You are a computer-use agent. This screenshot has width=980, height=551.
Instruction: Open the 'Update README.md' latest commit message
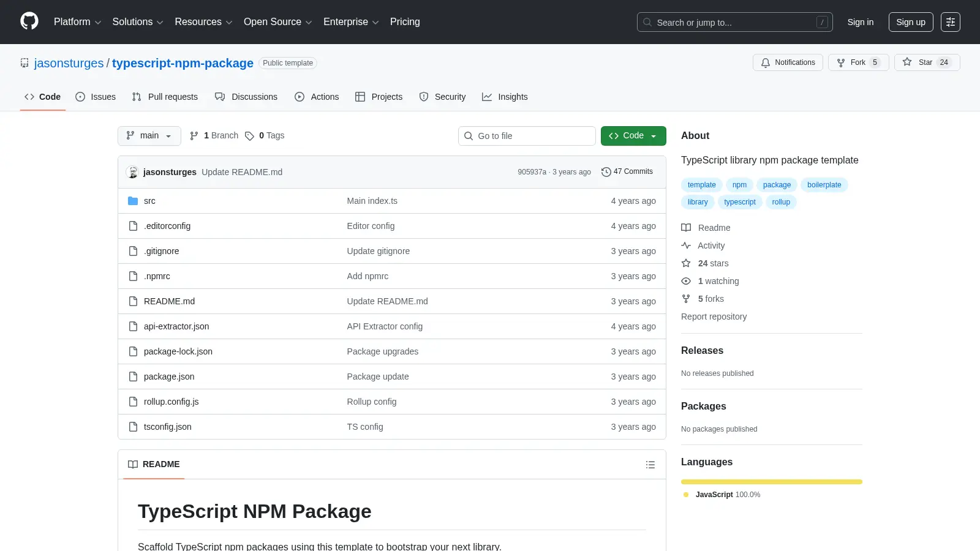click(242, 172)
